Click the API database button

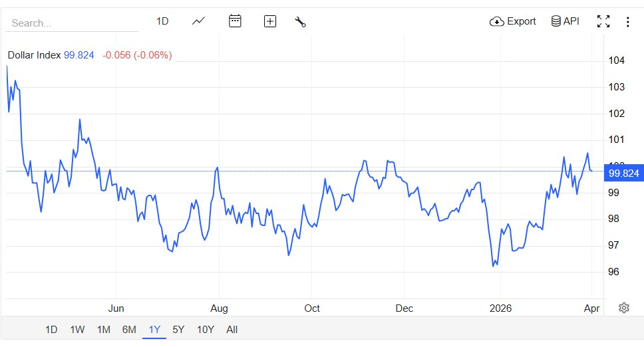click(x=565, y=21)
